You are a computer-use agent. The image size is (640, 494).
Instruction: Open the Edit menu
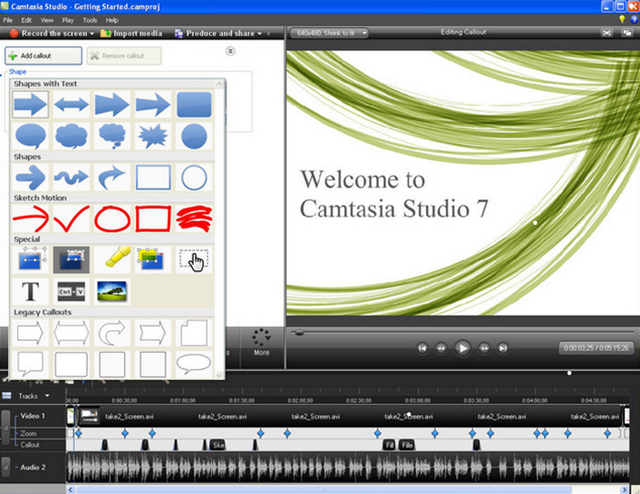click(x=26, y=20)
